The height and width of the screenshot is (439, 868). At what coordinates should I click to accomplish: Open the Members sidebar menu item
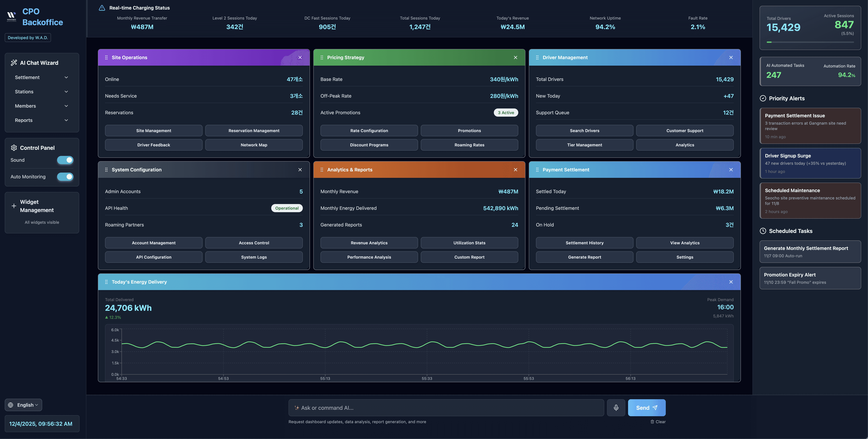[41, 106]
